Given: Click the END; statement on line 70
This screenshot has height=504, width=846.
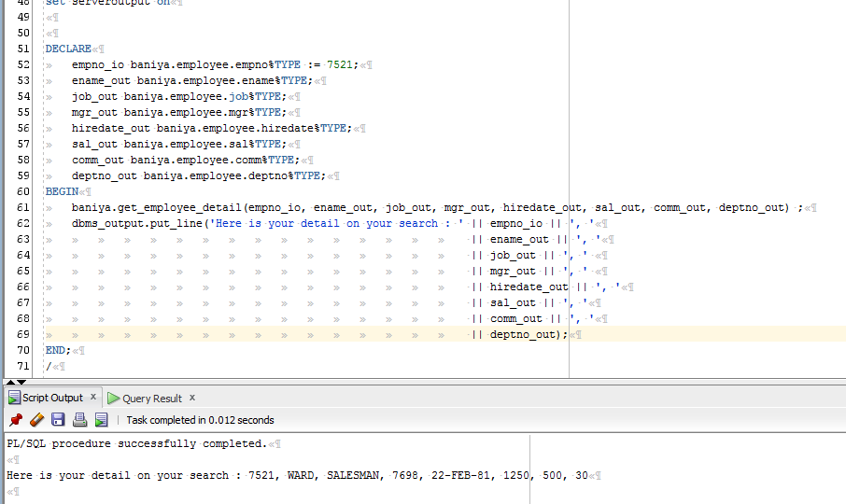Looking at the screenshot, I should [x=58, y=350].
